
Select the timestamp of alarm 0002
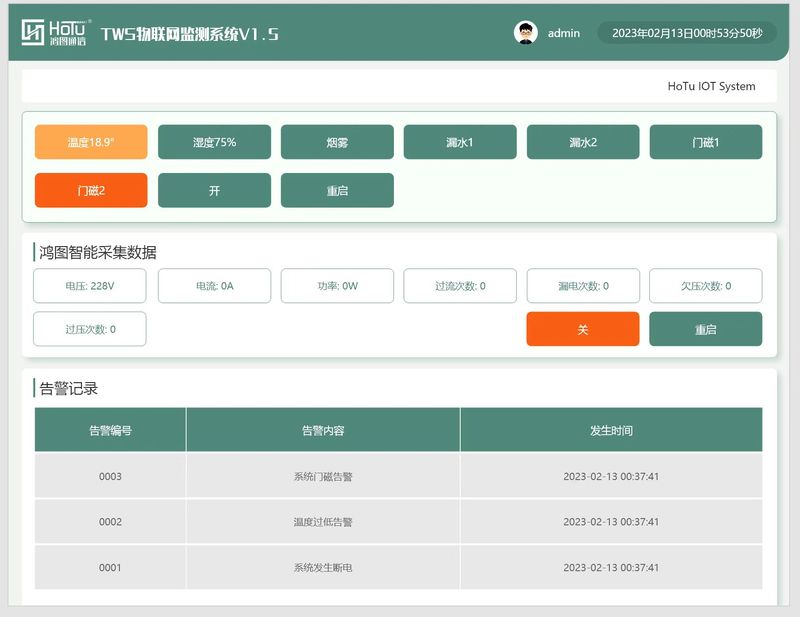611,522
